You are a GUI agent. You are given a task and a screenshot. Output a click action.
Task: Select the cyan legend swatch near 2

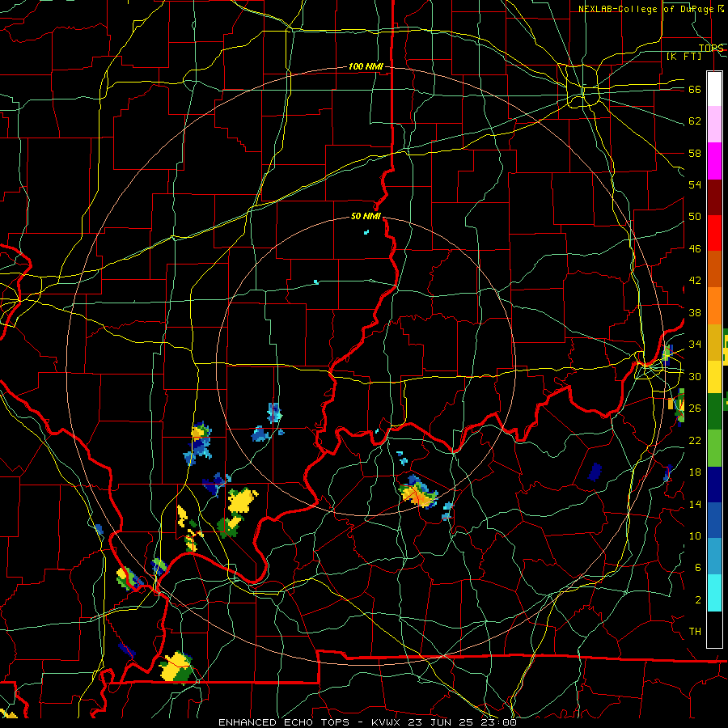point(714,593)
